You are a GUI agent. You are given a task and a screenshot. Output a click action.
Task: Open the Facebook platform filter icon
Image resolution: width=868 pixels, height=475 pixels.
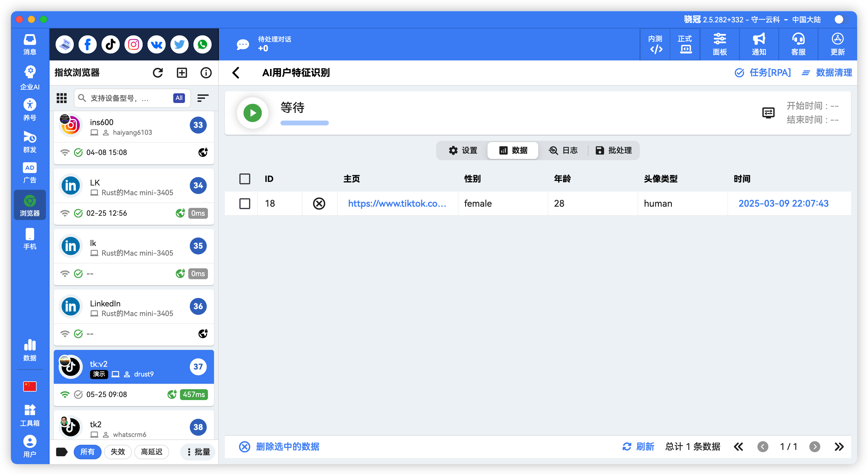tap(87, 44)
